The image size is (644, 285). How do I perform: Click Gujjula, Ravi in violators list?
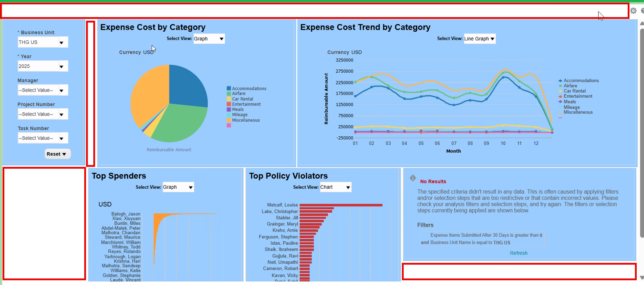pyautogui.click(x=285, y=256)
